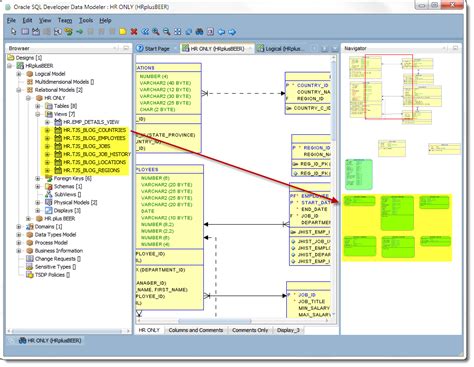Click the HR ONLY (HRplusBEER) status bar button
Screen dimensions: 474x367
(x=50, y=341)
